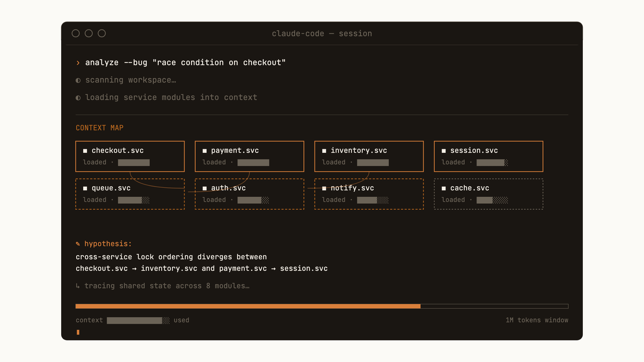
Task: Open the inventory.svc module card
Action: 369,156
